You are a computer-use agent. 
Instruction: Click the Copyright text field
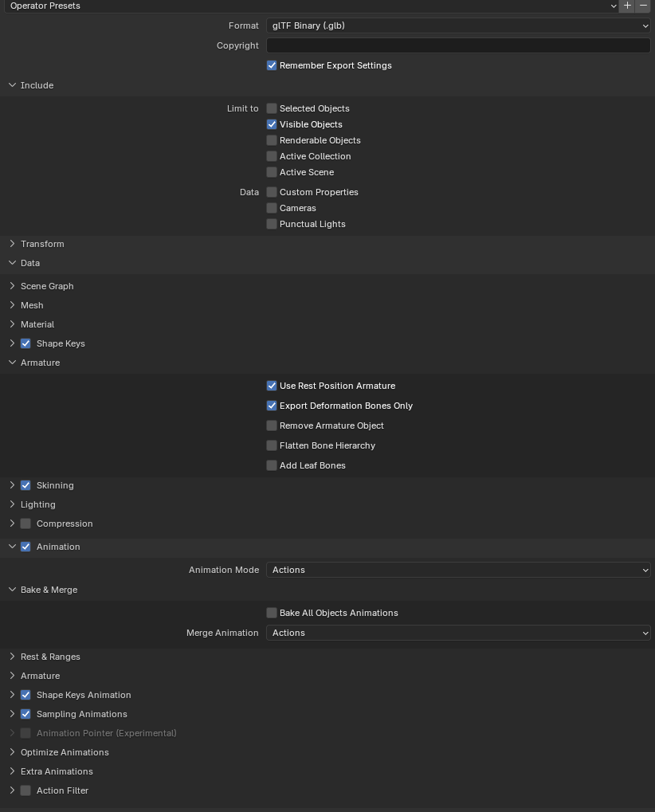(458, 45)
